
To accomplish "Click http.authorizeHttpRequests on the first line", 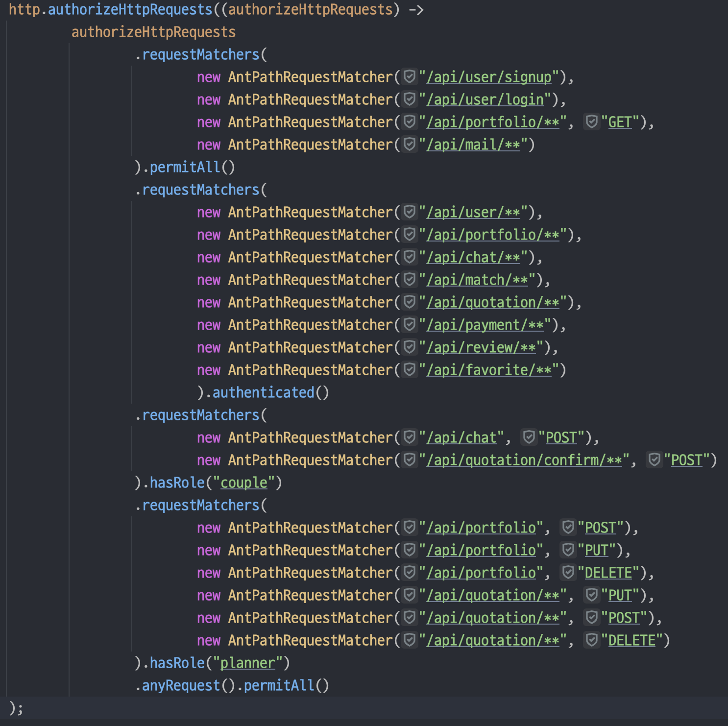I will point(111,9).
